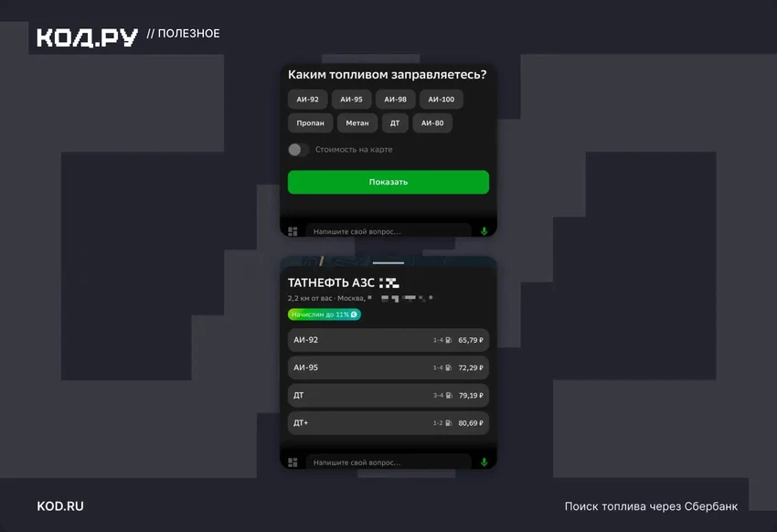The image size is (777, 532).
Task: Click the pump icon in the ДТ+ row
Action: coord(449,423)
